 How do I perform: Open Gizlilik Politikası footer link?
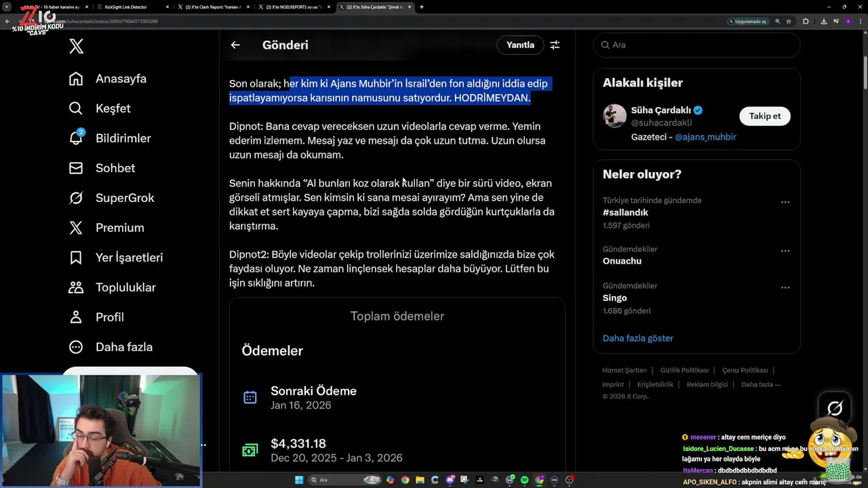684,370
